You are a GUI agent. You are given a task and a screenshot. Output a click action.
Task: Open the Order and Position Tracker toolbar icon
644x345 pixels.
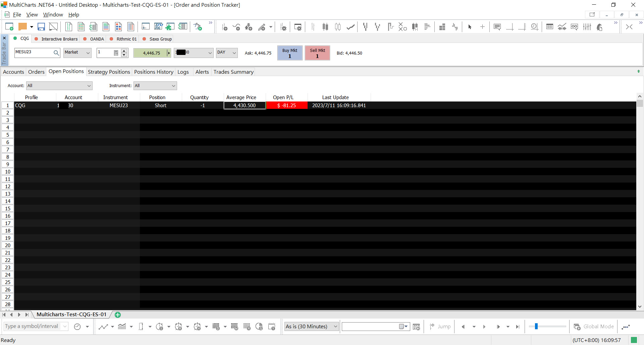point(182,27)
